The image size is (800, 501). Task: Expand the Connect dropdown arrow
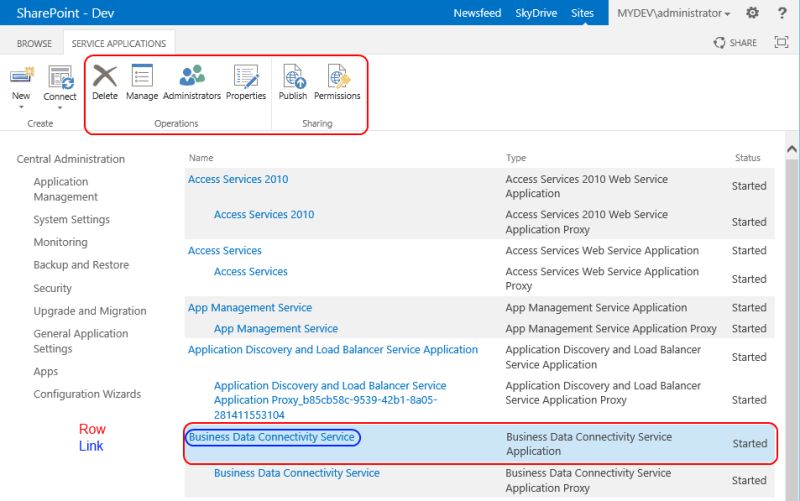[60, 108]
